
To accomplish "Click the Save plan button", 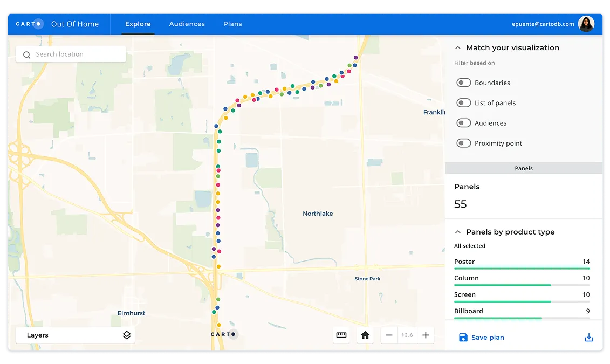I will (x=481, y=337).
